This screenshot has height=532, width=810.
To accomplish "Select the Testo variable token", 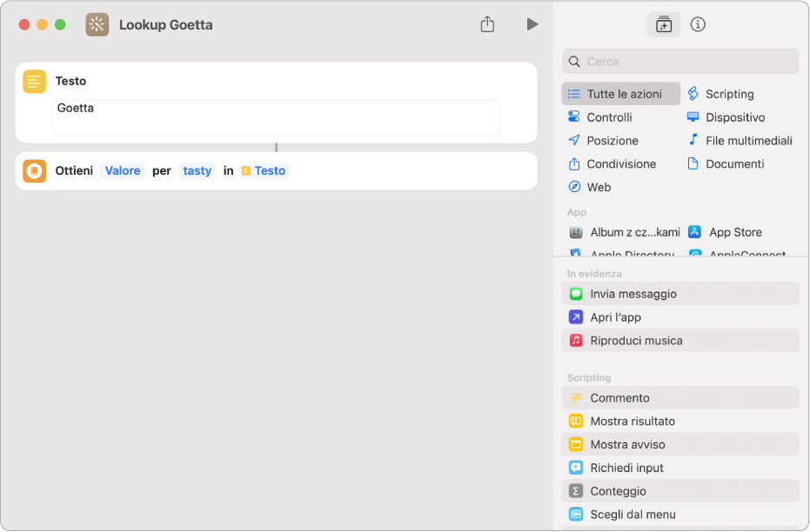I will tap(264, 170).
